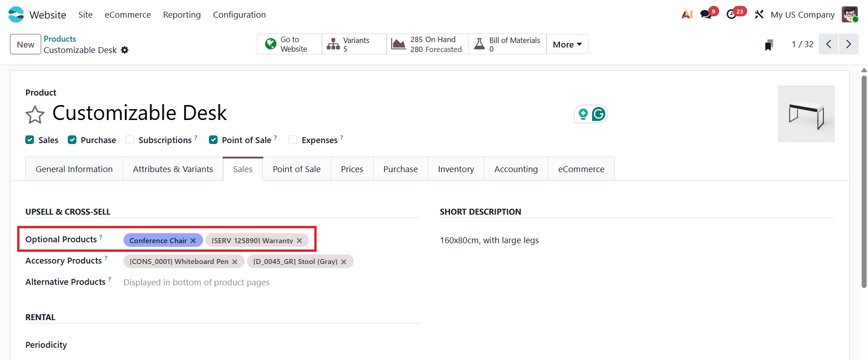The width and height of the screenshot is (868, 360).
Task: Select the Sales tab
Action: pos(243,169)
